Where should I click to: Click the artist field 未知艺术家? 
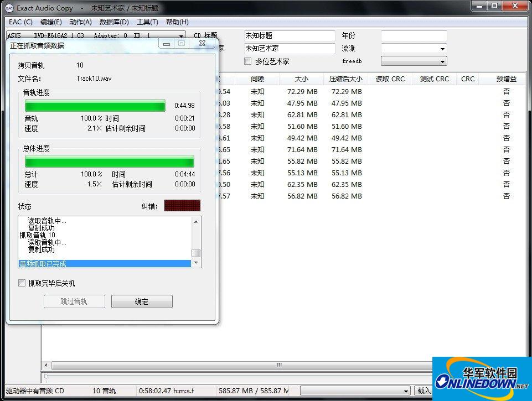(290, 48)
